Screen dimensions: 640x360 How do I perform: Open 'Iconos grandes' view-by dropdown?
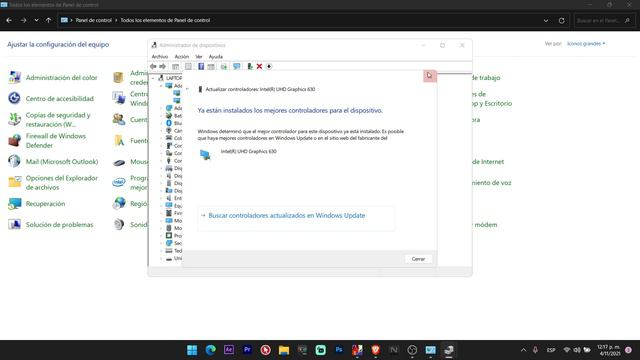pos(586,44)
